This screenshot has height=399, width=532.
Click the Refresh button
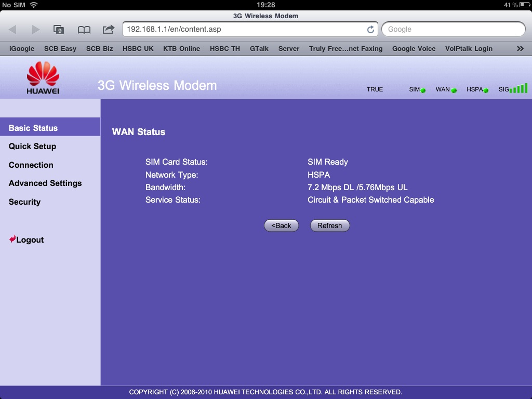click(330, 225)
